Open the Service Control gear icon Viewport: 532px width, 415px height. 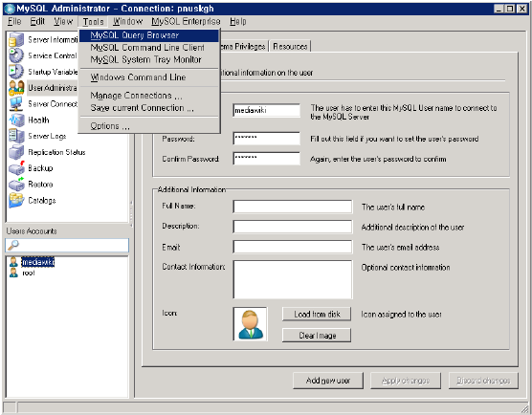pos(16,55)
